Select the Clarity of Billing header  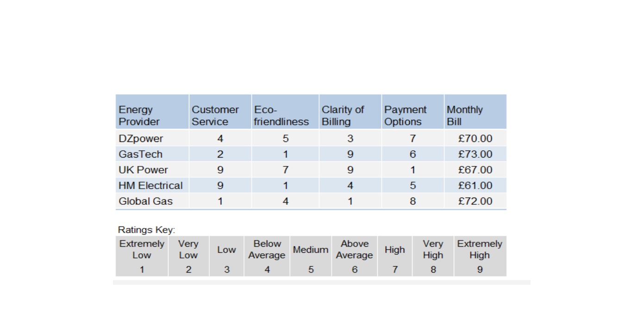350,111
